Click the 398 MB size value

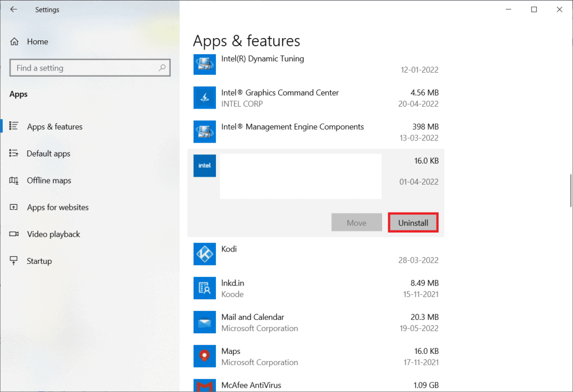point(425,127)
